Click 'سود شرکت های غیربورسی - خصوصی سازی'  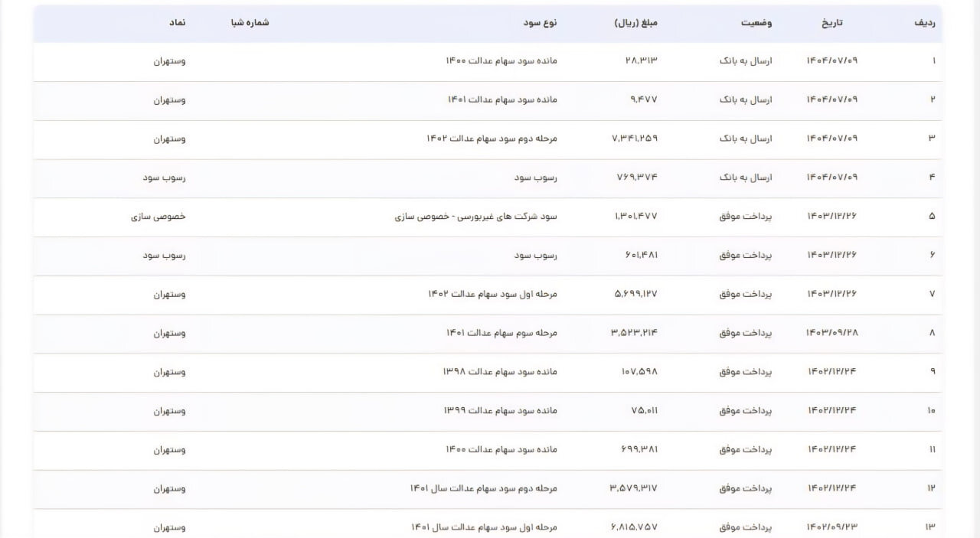coord(475,217)
